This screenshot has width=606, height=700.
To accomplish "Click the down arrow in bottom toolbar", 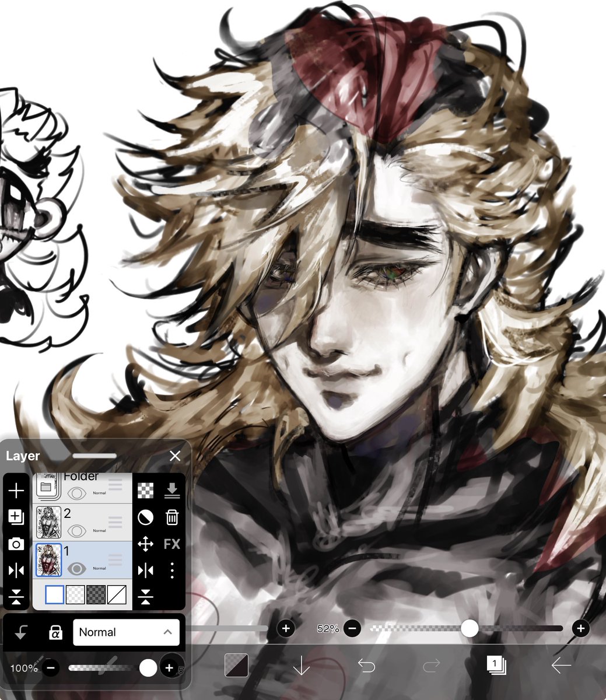I will [x=302, y=665].
